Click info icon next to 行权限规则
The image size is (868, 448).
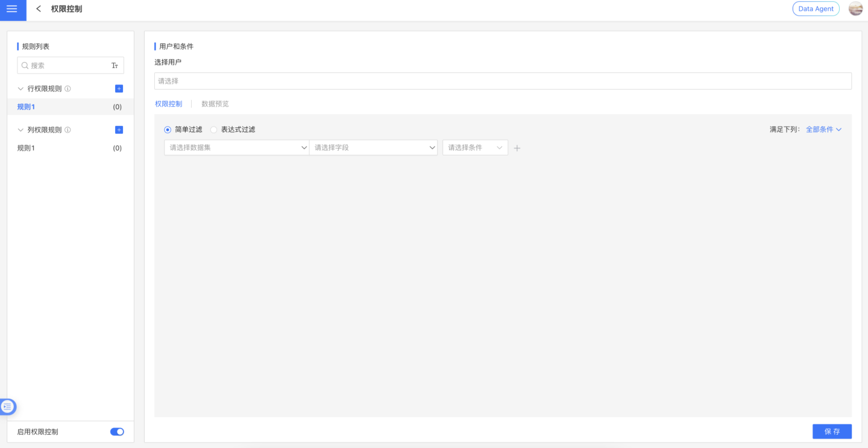(x=68, y=89)
